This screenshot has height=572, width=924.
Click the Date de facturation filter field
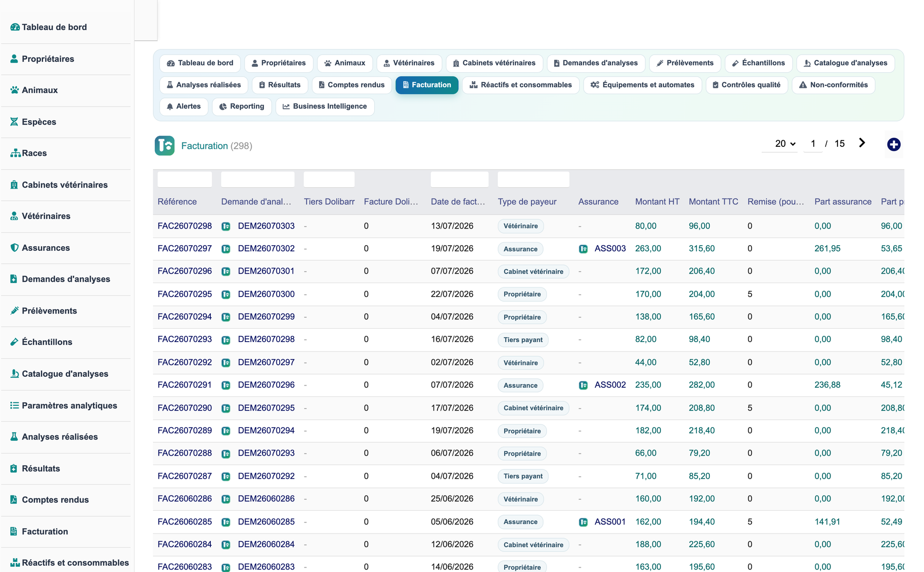(x=460, y=180)
